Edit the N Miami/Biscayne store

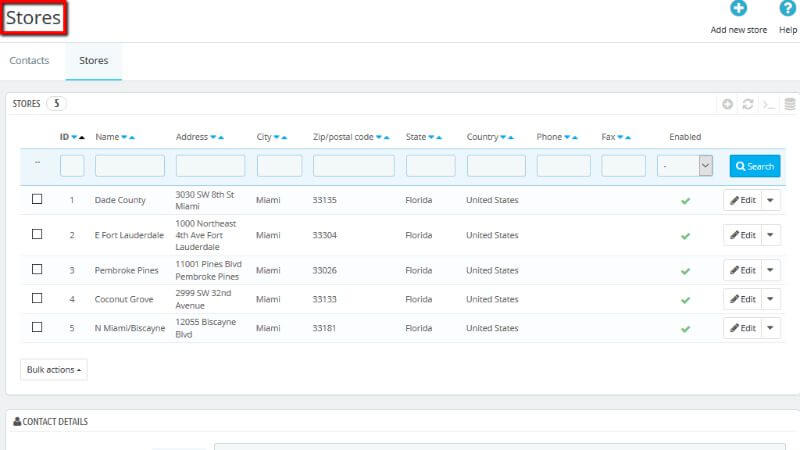pyautogui.click(x=742, y=328)
